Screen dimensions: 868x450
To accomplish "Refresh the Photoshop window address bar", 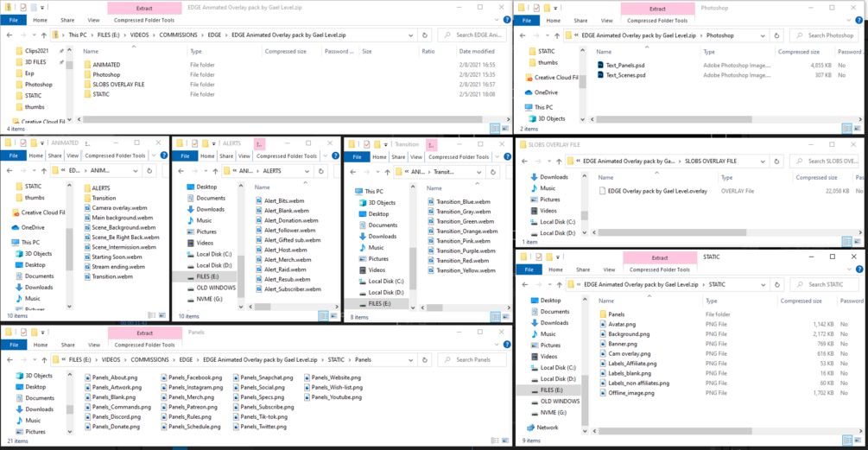I will pyautogui.click(x=776, y=35).
